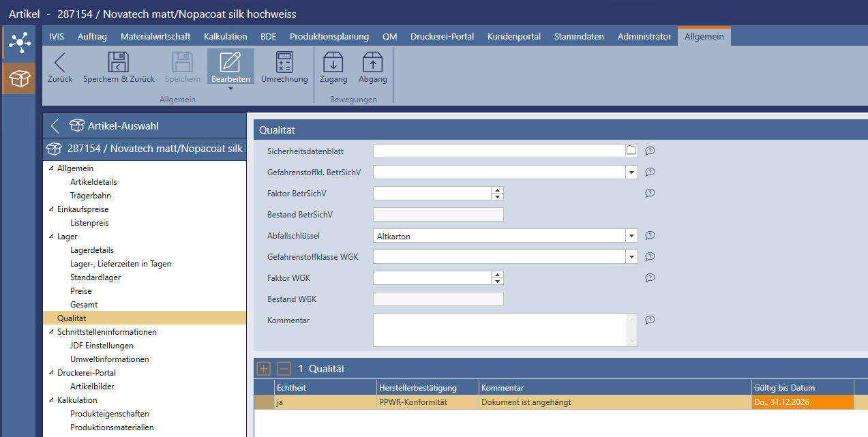Remove Qualität row with minus icon
The image size is (868, 437).
(284, 369)
